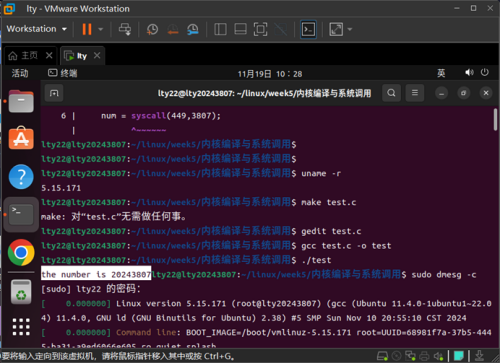Take a snapshot of this virtual machine

click(152, 29)
